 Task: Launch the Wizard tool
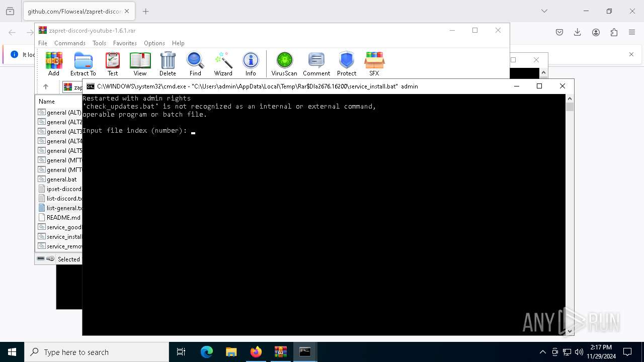[223, 64]
